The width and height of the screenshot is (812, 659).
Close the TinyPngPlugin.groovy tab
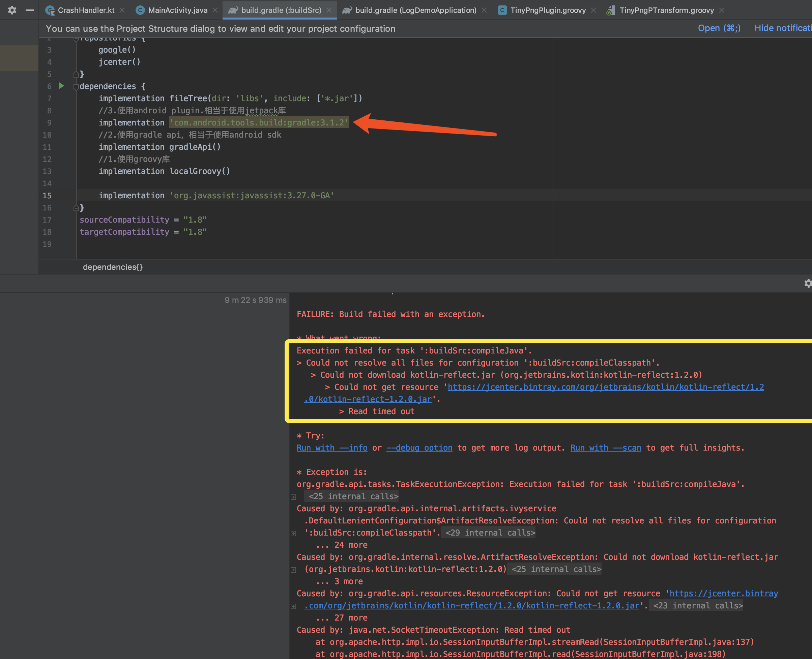(x=593, y=10)
